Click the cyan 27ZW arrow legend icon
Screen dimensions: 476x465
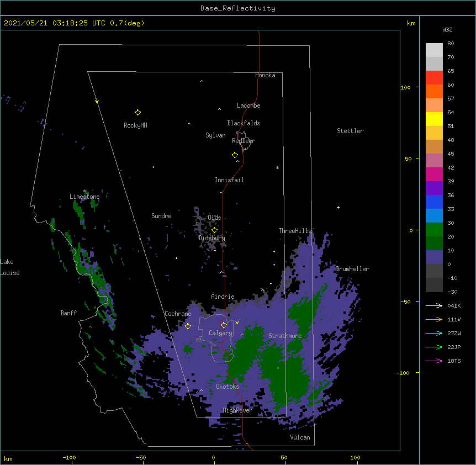[434, 333]
